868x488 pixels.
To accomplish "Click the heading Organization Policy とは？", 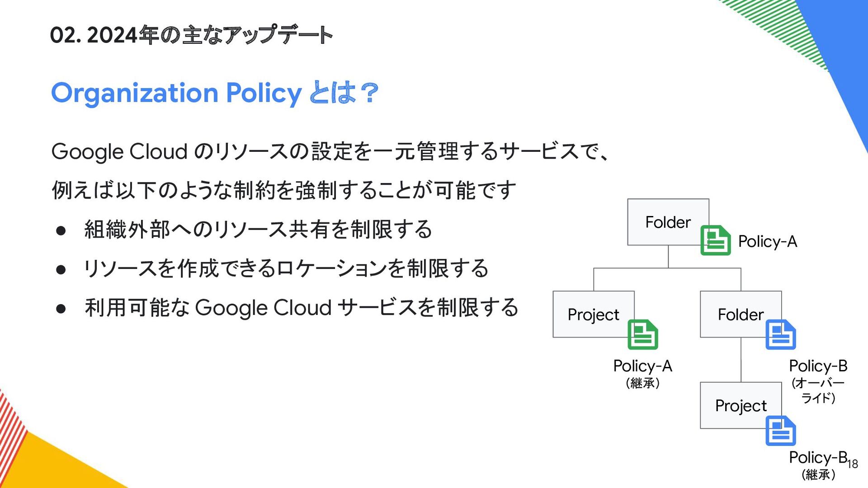I will click(215, 93).
